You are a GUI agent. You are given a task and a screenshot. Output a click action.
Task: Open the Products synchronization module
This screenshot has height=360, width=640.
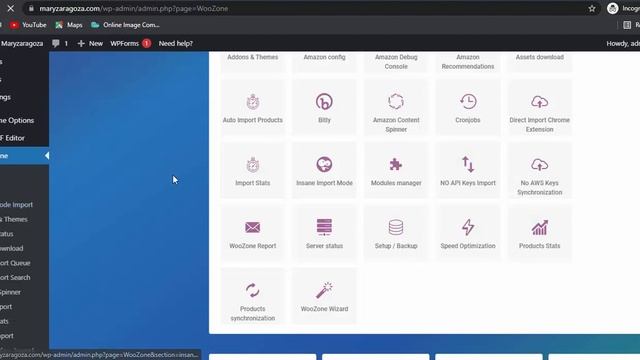[253, 296]
